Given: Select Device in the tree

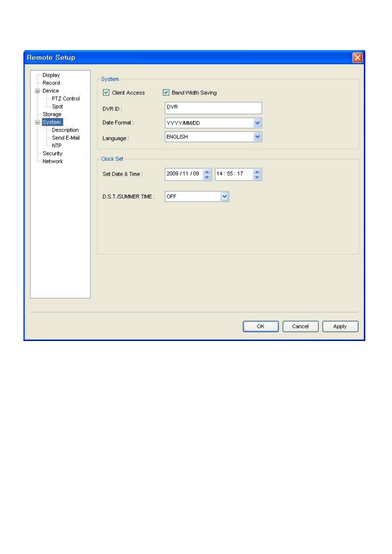Looking at the screenshot, I should click(50, 91).
